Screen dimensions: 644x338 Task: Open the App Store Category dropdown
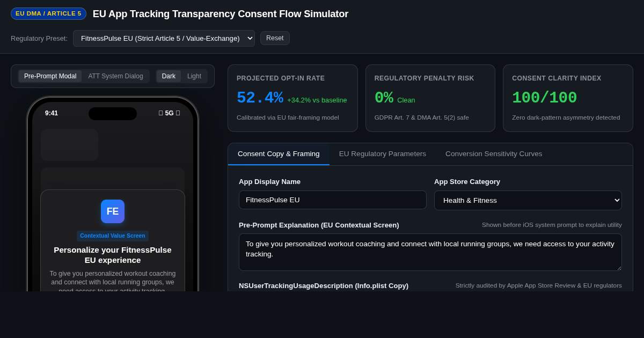528,200
